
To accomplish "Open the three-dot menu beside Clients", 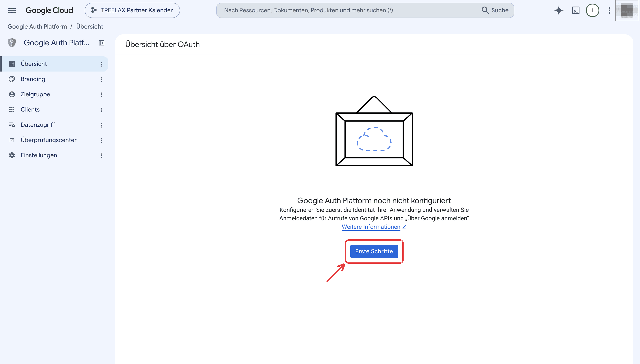I will [102, 110].
